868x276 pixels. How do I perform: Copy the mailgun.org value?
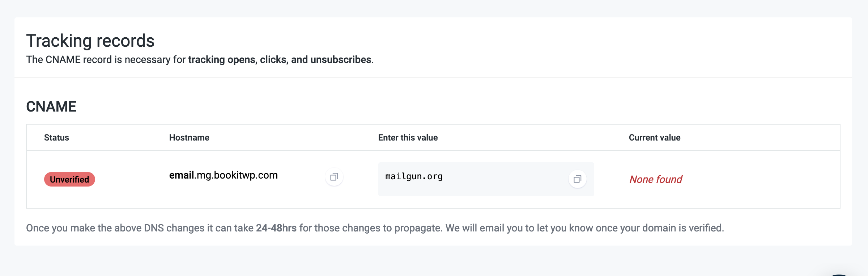(577, 179)
